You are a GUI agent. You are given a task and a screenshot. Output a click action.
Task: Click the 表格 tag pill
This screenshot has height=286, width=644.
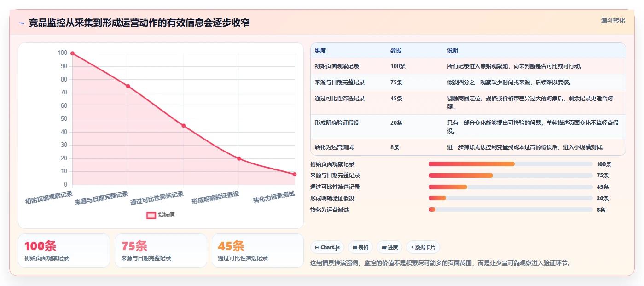[x=360, y=247]
